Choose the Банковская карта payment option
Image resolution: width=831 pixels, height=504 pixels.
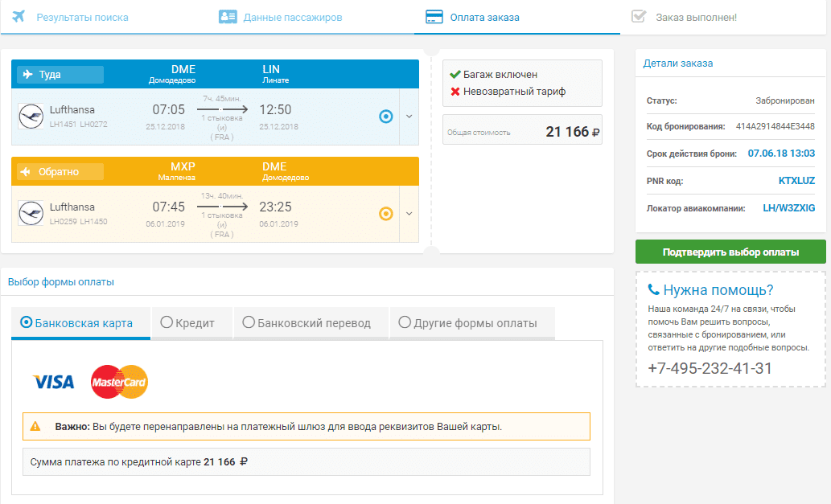[x=80, y=322]
